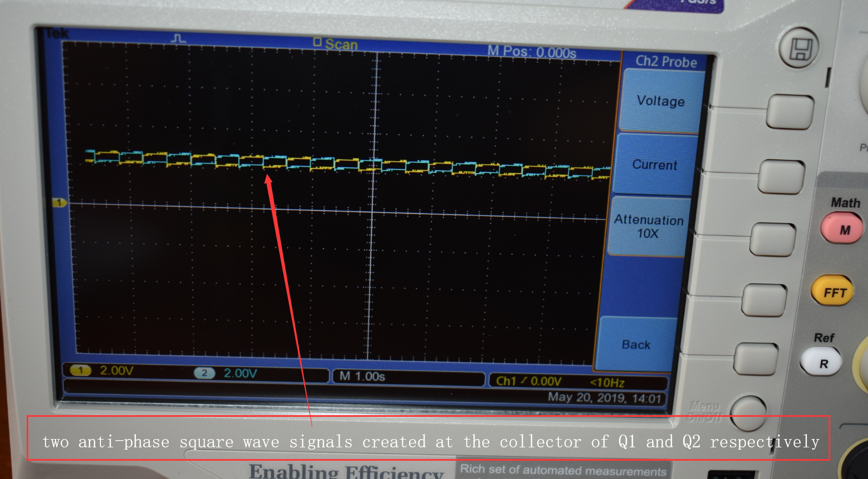Choose the Current probe option
Image resolution: width=868 pixels, height=479 pixels.
coord(654,165)
